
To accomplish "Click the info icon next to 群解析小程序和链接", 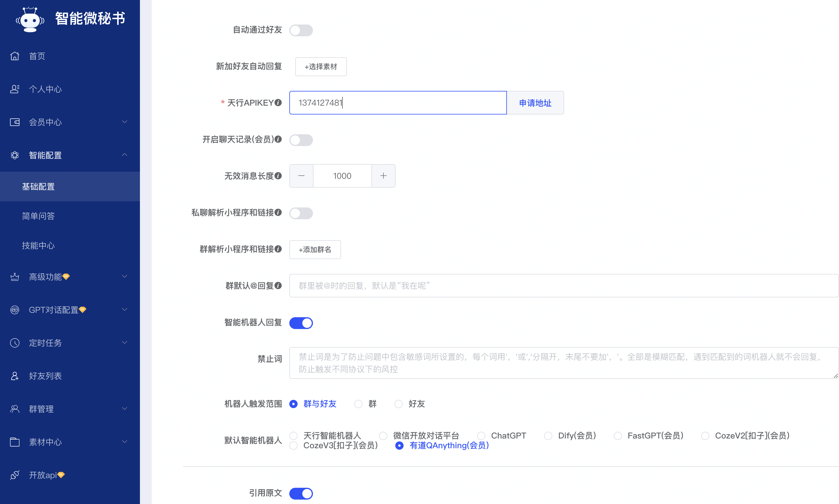I will point(278,249).
